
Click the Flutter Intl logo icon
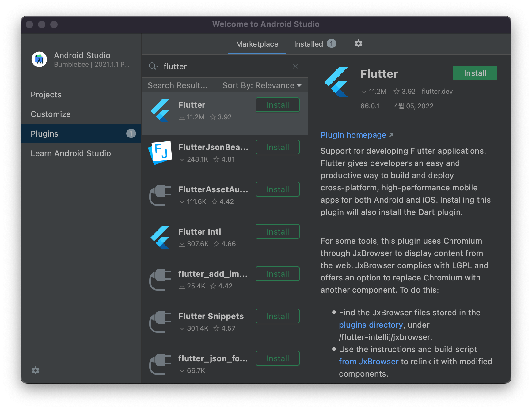[x=160, y=238]
